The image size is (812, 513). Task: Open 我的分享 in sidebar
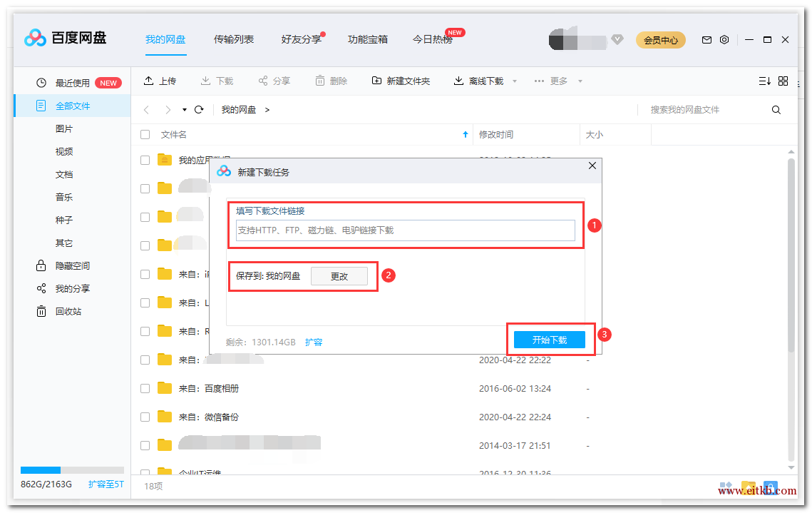(73, 289)
